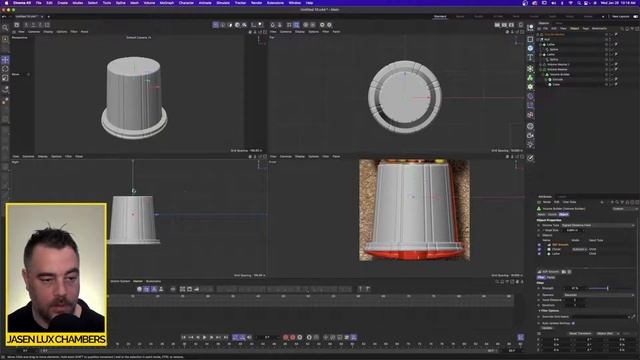Expand the Filter Options section
Viewport: 640px width, 360px height.
(x=549, y=311)
